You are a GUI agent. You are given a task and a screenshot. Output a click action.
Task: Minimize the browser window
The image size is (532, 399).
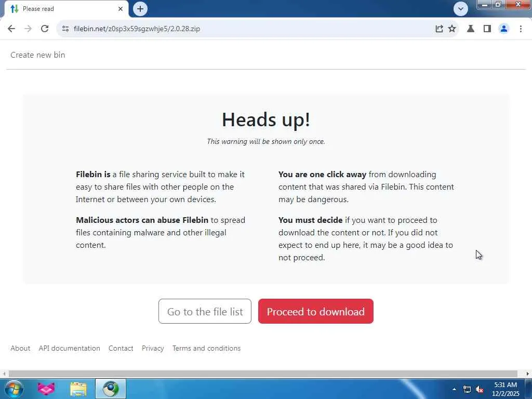485,5
